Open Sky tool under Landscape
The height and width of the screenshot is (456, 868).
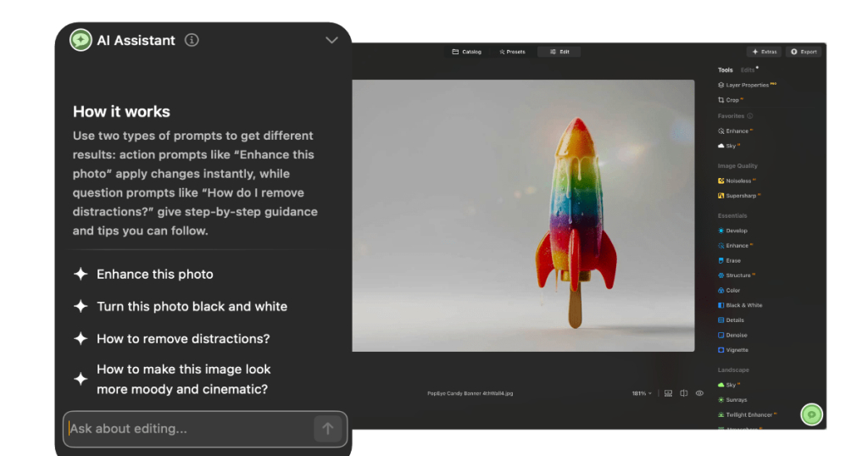pyautogui.click(x=728, y=385)
